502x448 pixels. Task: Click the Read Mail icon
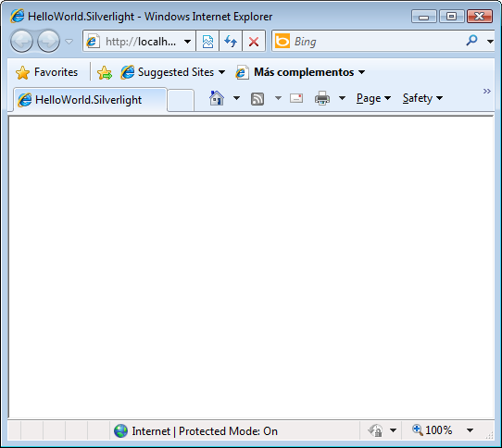tap(296, 98)
